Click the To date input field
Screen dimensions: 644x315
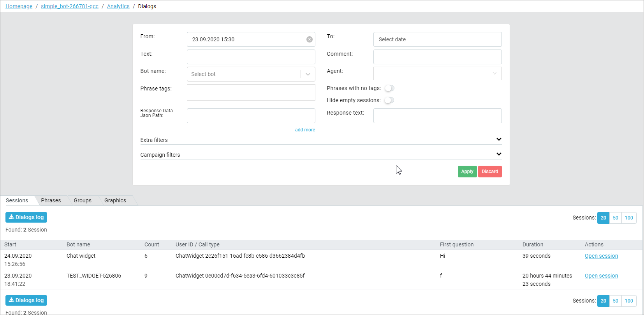coord(437,39)
